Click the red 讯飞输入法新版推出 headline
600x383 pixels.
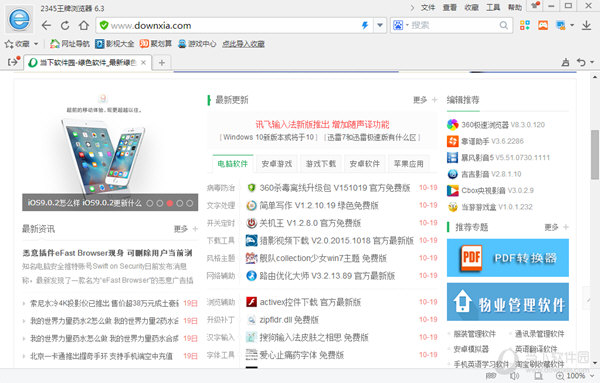pos(323,124)
